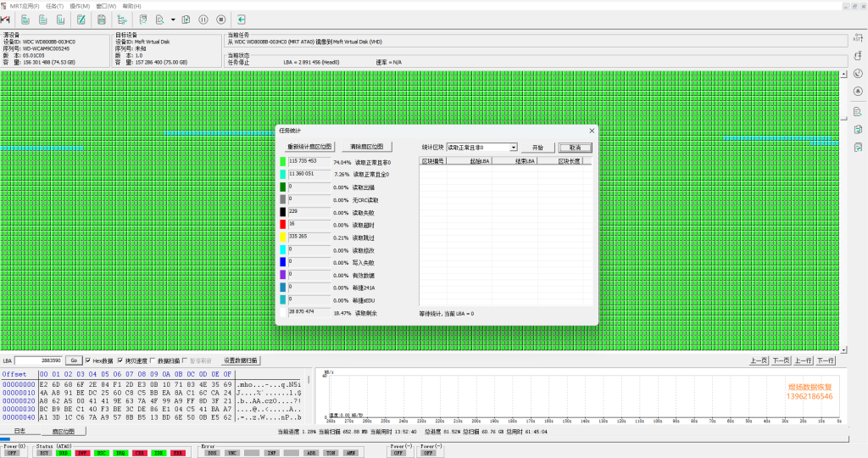Click the purple 有效数据 color swatch

click(x=283, y=275)
